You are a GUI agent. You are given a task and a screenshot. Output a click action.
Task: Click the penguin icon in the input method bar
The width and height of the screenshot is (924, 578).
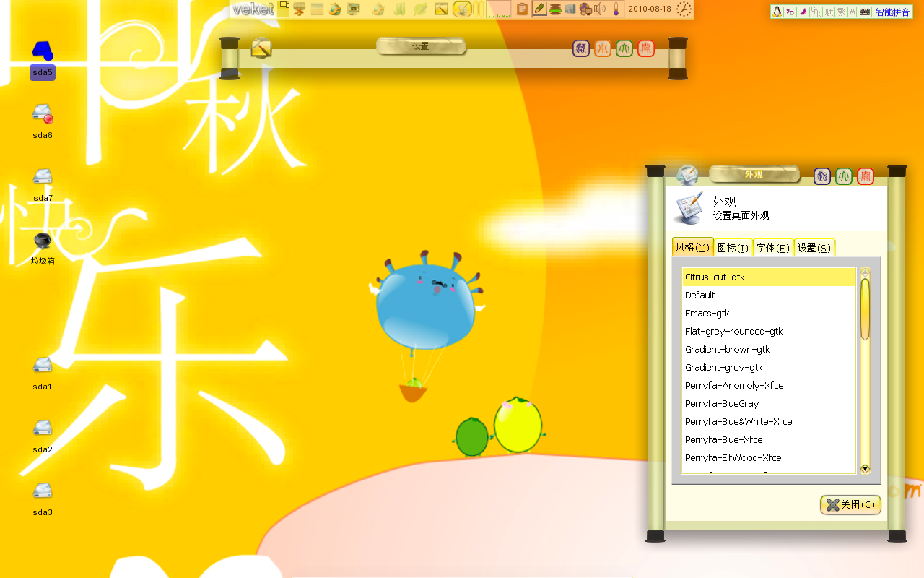pos(777,12)
